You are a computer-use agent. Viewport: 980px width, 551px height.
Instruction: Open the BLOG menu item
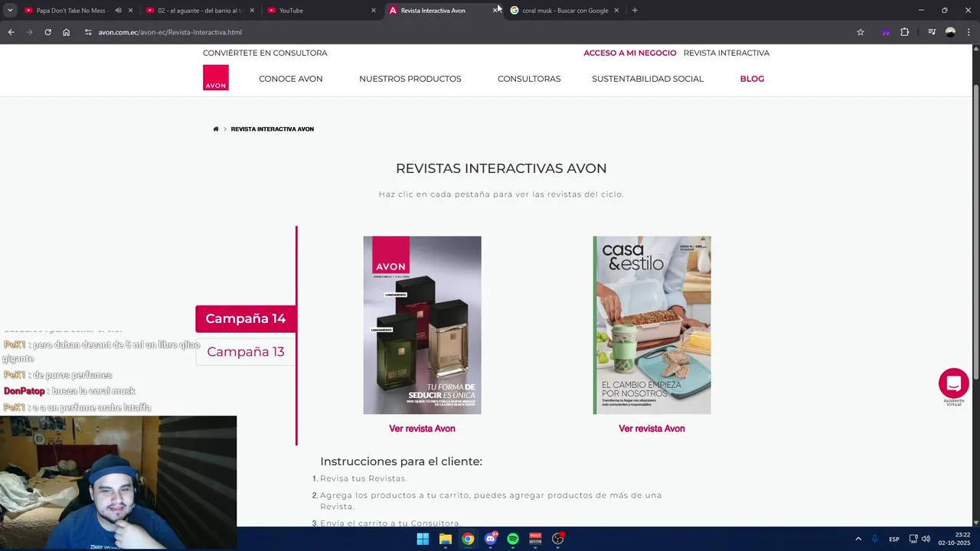(x=752, y=79)
